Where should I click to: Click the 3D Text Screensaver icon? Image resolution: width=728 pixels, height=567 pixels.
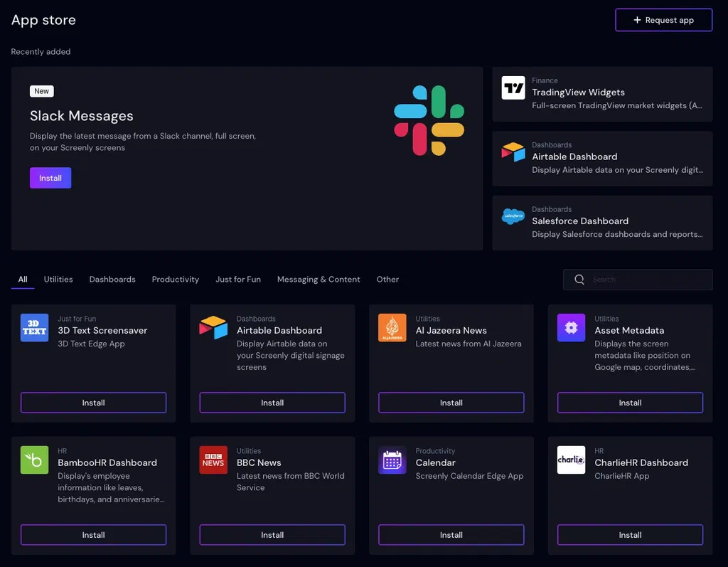coord(34,328)
